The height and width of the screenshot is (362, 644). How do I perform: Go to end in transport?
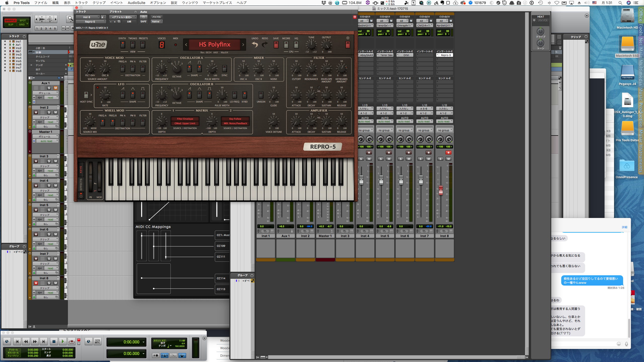(x=44, y=341)
